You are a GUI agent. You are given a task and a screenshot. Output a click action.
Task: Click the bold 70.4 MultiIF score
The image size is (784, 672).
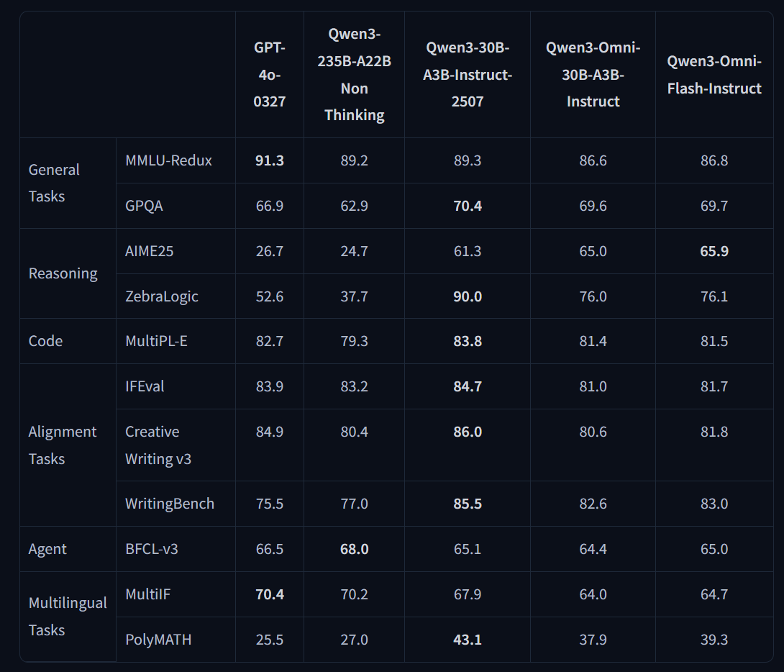point(270,594)
